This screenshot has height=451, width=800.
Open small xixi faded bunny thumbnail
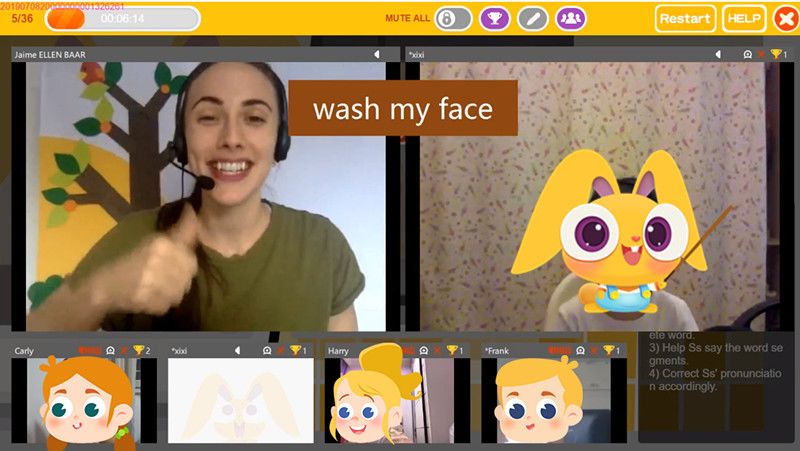click(241, 400)
